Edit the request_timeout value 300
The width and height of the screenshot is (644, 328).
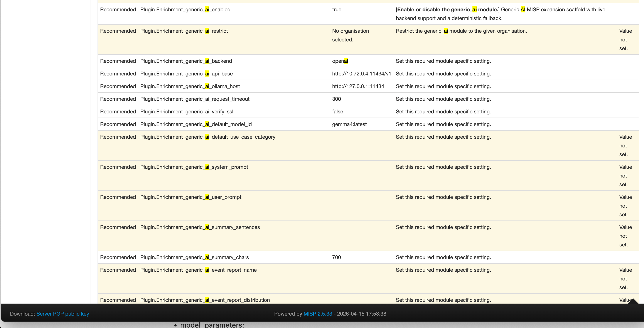pos(336,99)
